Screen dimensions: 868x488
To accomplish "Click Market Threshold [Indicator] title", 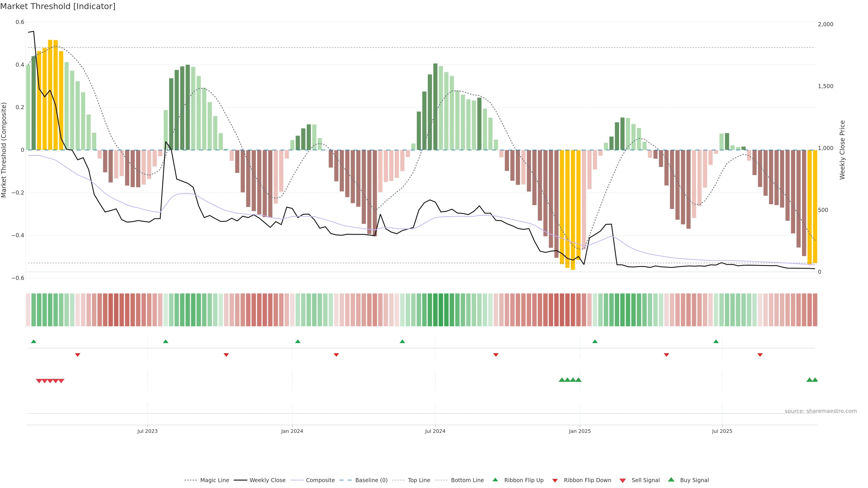I will click(x=58, y=6).
